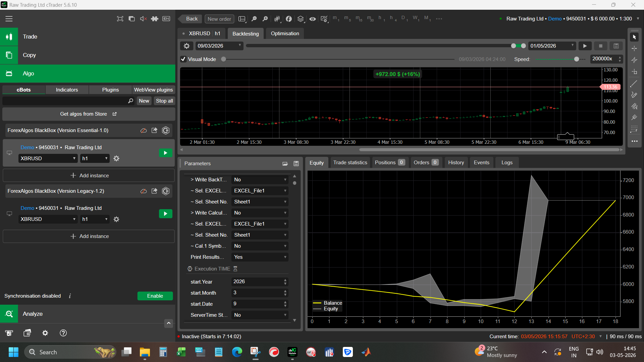Click the green Enable synchronisation button
Screen dimensions: 644x362
point(155,296)
